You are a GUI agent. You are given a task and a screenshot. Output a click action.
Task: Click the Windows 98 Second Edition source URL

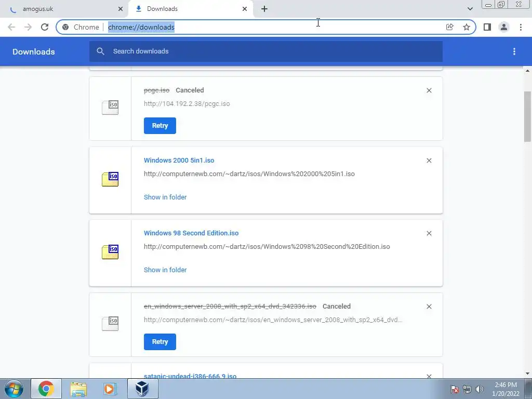tap(267, 247)
